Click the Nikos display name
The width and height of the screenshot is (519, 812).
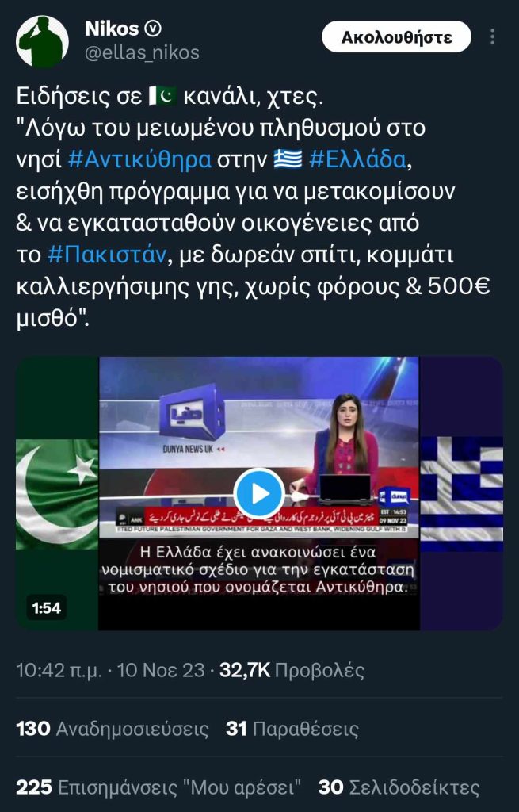112,29
